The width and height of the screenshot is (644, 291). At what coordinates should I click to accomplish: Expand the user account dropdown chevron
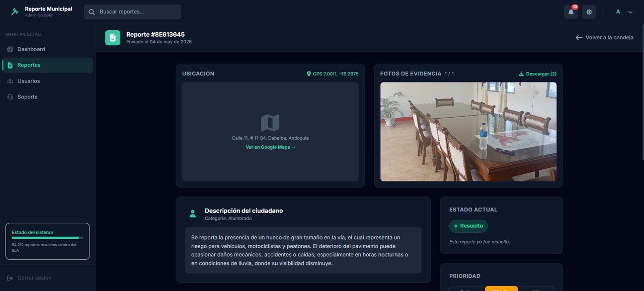point(630,12)
